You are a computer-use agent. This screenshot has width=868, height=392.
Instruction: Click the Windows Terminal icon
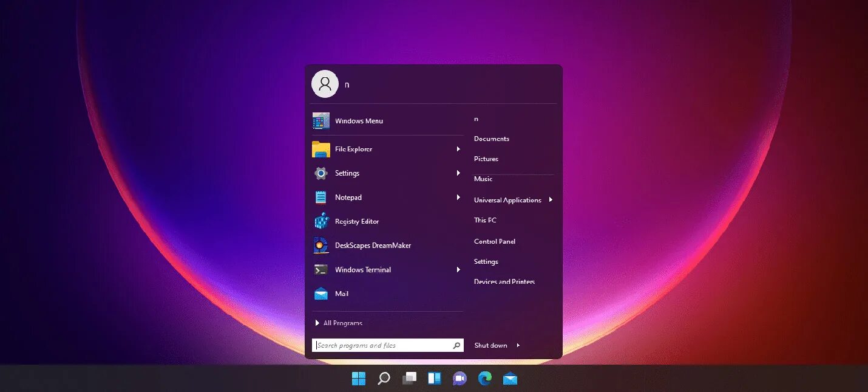[321, 270]
